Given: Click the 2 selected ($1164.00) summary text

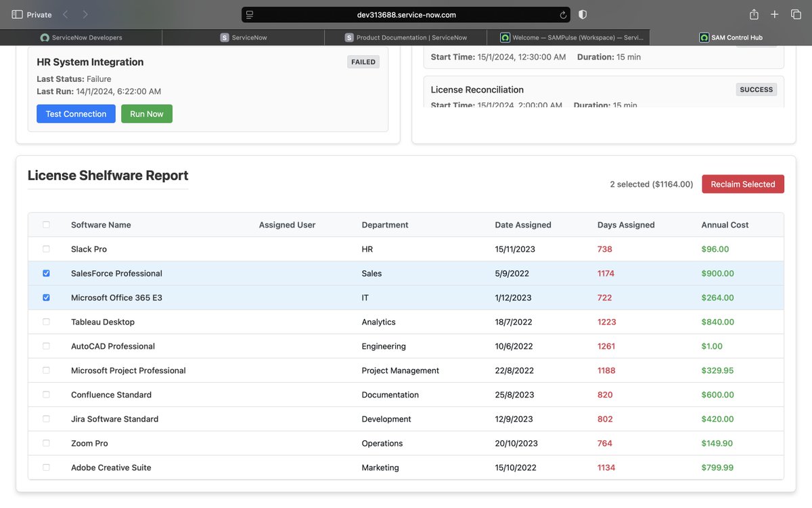Looking at the screenshot, I should point(652,184).
